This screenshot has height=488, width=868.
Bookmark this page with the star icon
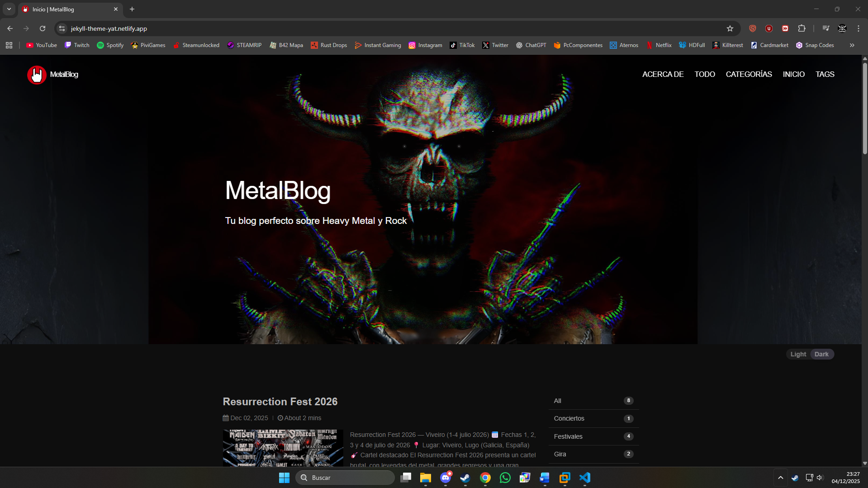tap(730, 28)
